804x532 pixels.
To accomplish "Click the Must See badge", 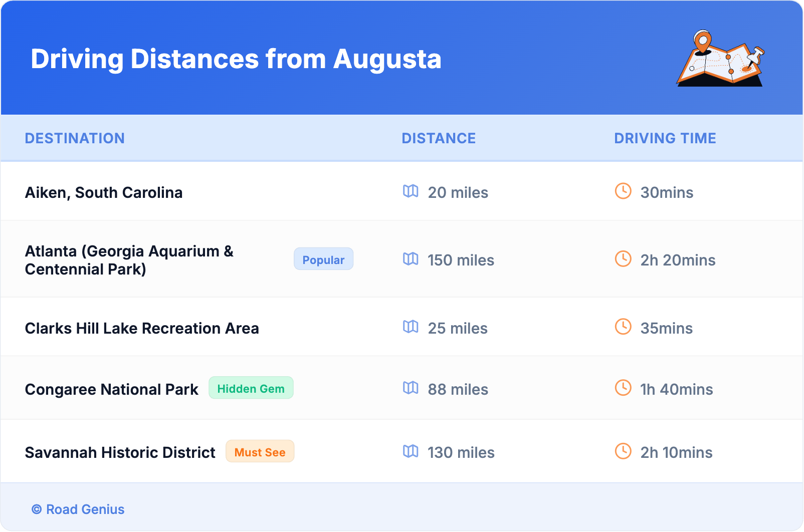I will tap(260, 452).
